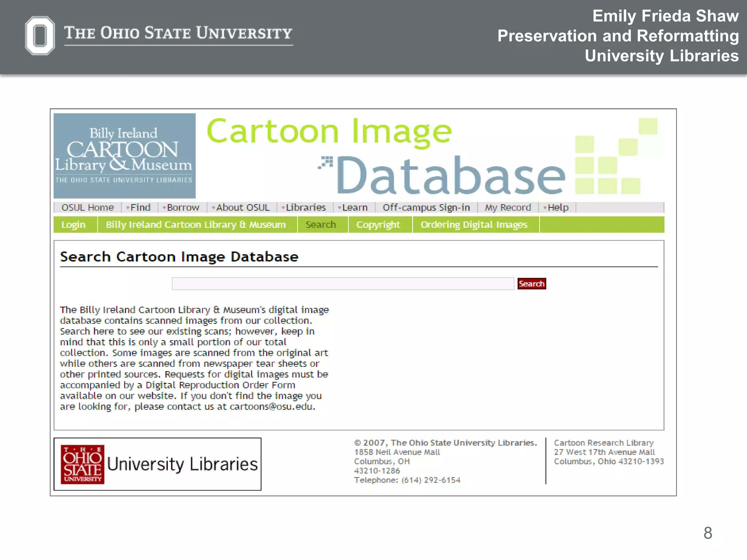The width and height of the screenshot is (747, 560).
Task: Click the Search Cartoon Image Database heading
Action: tap(179, 257)
